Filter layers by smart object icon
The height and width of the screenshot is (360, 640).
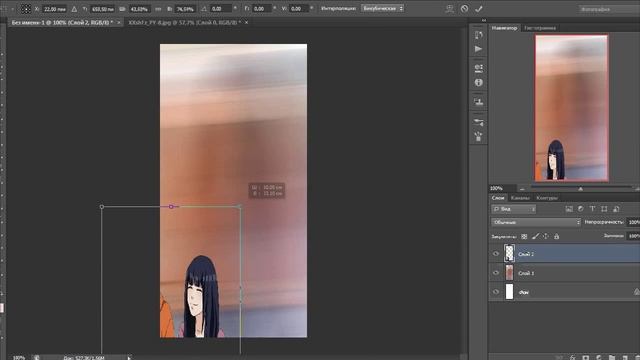point(616,209)
